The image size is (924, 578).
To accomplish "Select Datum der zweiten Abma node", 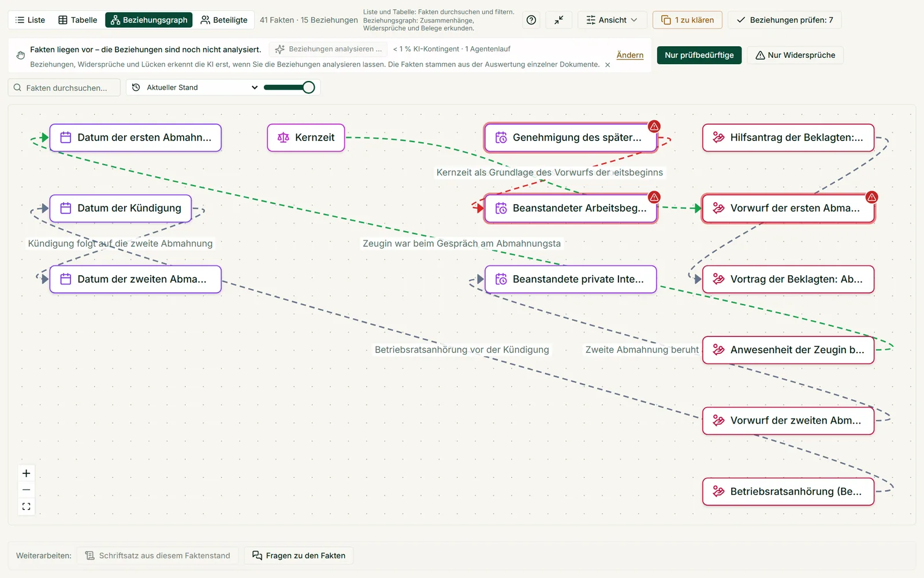I will [x=136, y=279].
